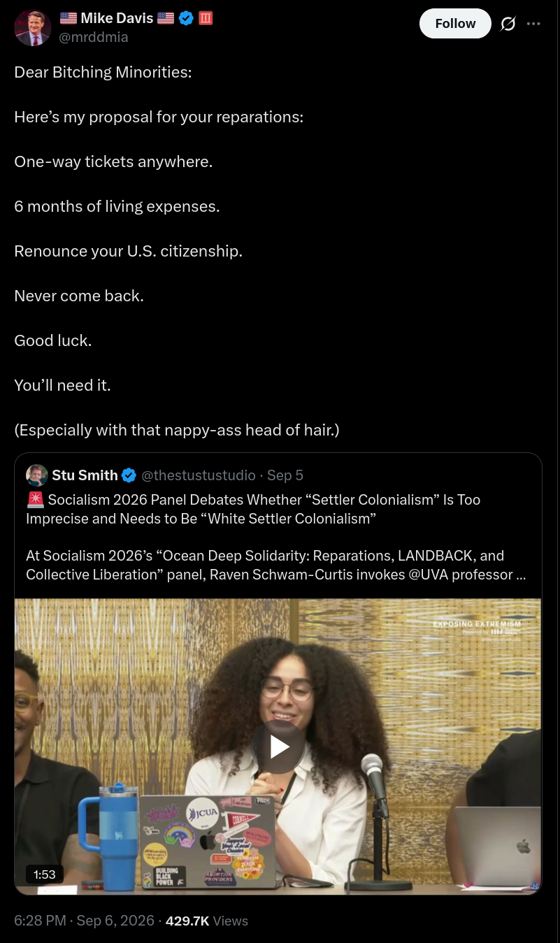Image resolution: width=560 pixels, height=943 pixels.
Task: Follow the @mrddmia account
Action: [455, 24]
